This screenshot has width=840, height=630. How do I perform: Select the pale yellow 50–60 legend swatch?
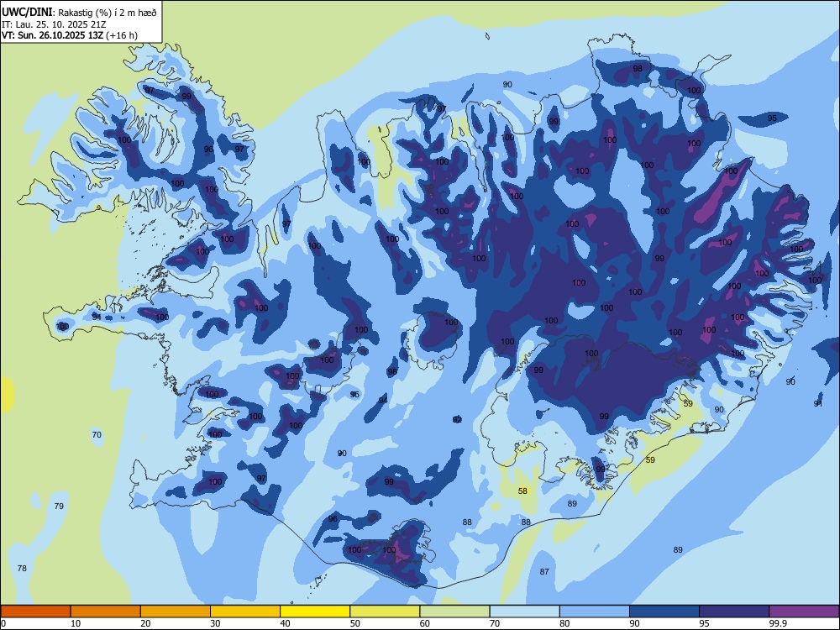(385, 612)
